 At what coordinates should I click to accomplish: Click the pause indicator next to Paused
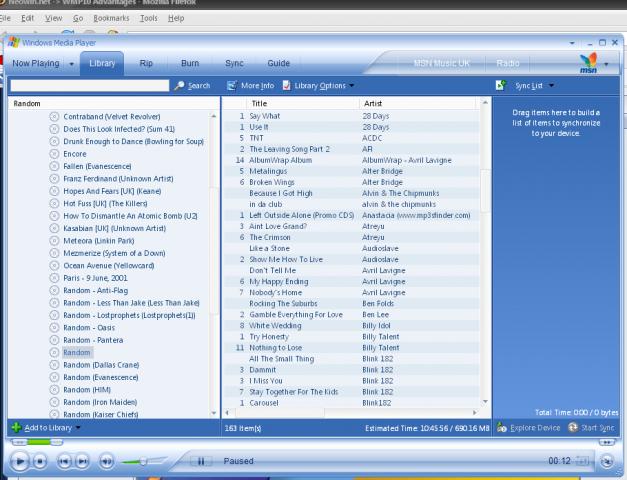(201, 462)
